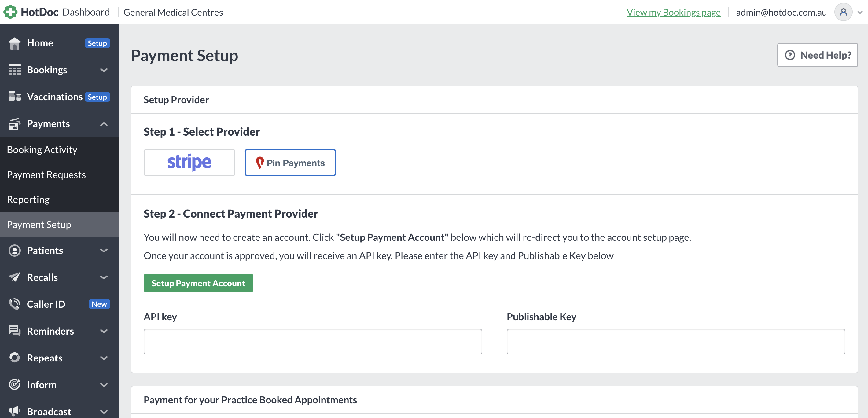Select Pin Payments provider option

[290, 163]
